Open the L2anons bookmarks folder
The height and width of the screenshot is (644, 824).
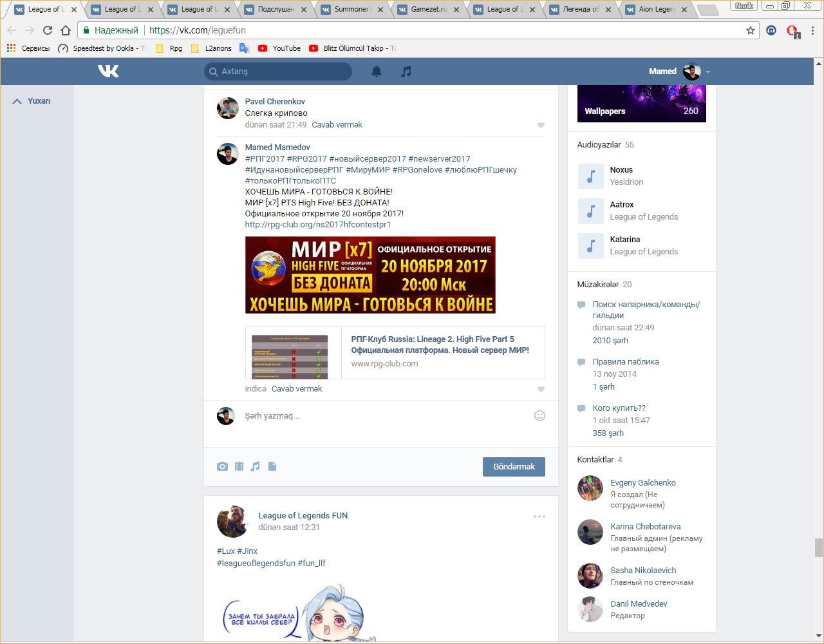click(211, 48)
